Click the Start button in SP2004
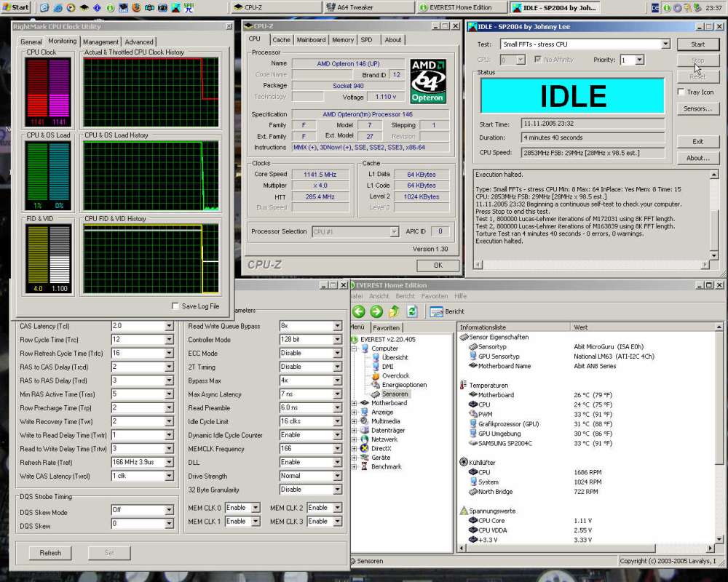This screenshot has height=582, width=728. 698,44
